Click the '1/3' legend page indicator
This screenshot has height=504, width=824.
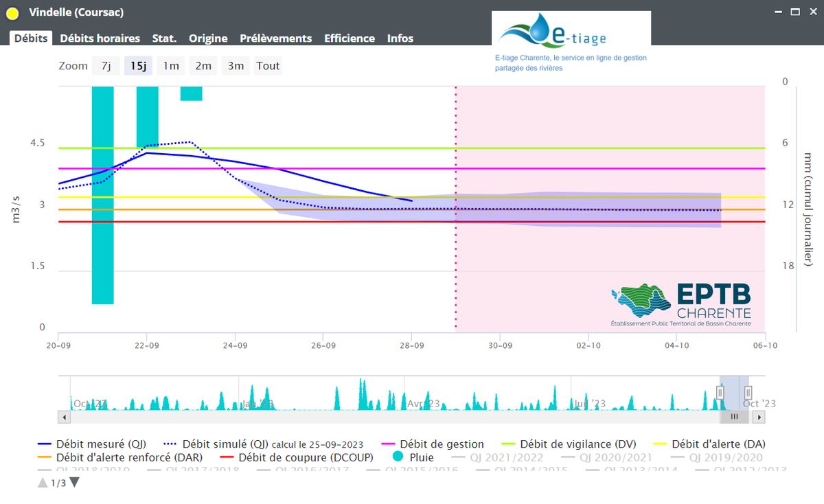tap(59, 483)
